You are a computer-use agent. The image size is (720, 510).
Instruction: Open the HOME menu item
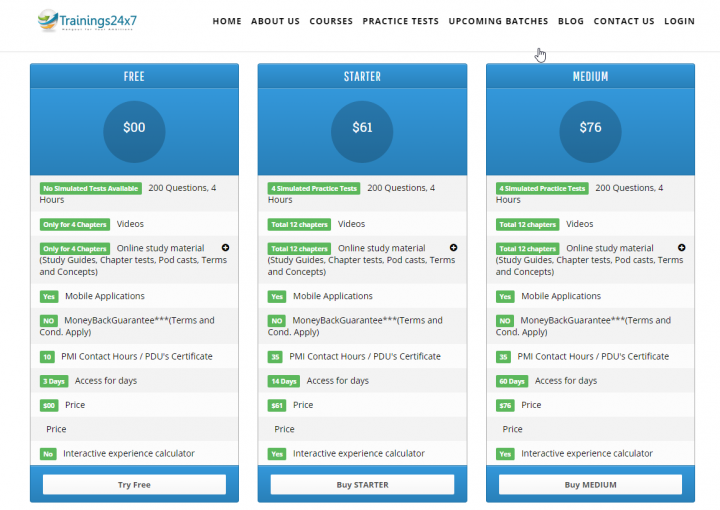point(227,21)
